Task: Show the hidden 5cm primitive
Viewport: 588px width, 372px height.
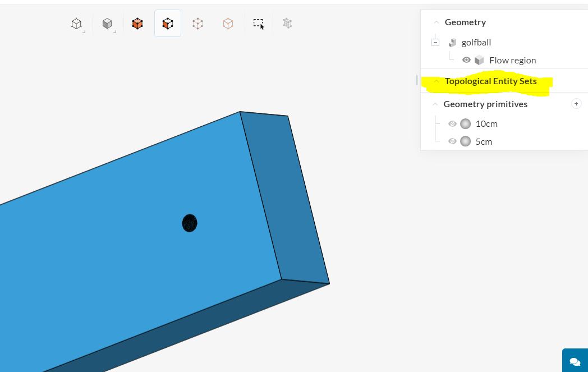Action: click(452, 141)
